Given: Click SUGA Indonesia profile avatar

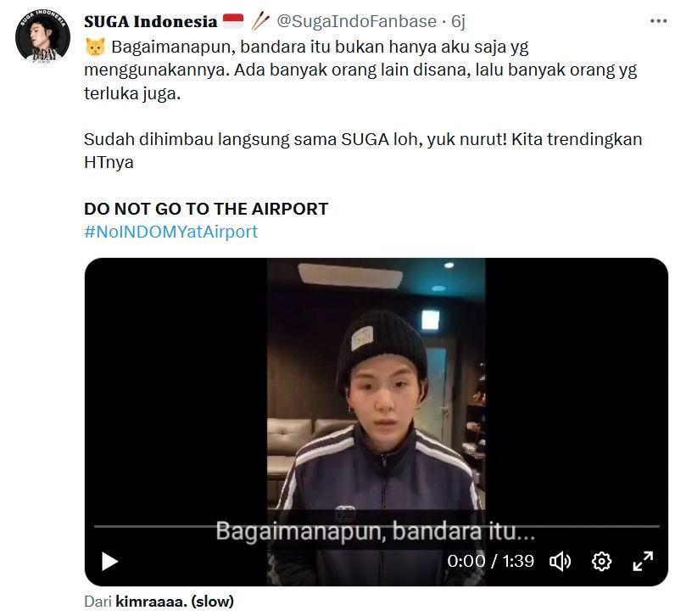Looking at the screenshot, I should coord(42,36).
